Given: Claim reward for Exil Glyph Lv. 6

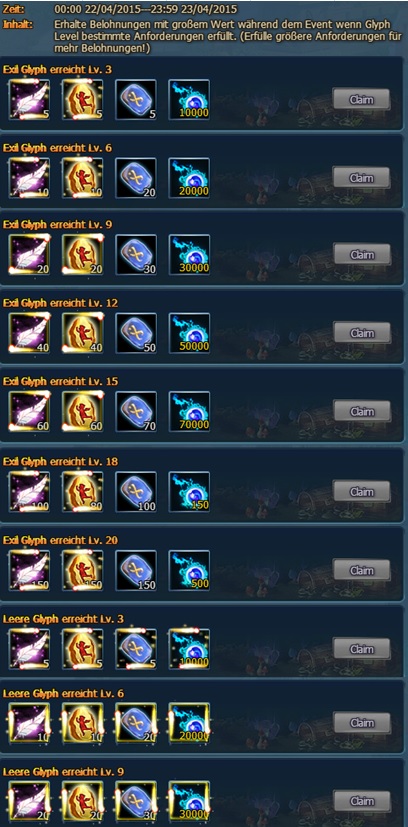Looking at the screenshot, I should coord(362,178).
